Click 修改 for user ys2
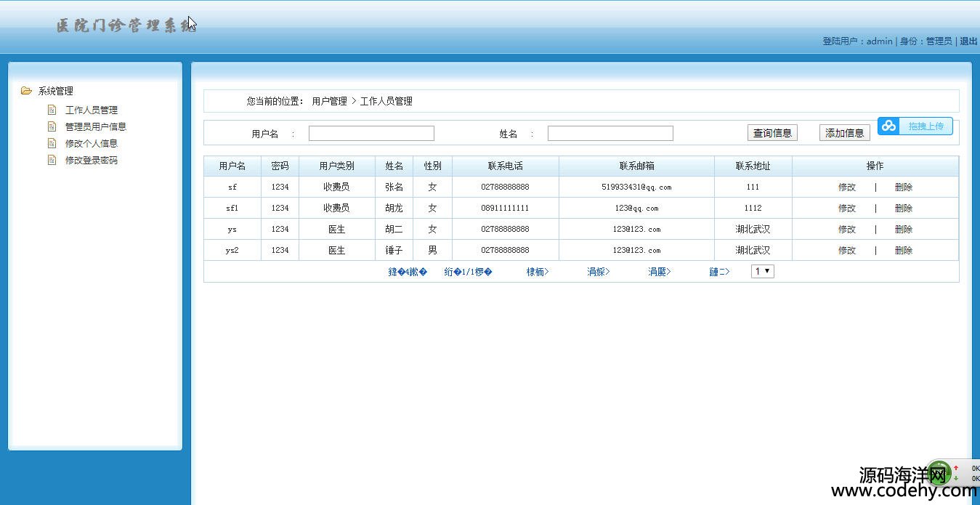Image resolution: width=980 pixels, height=505 pixels. (847, 250)
